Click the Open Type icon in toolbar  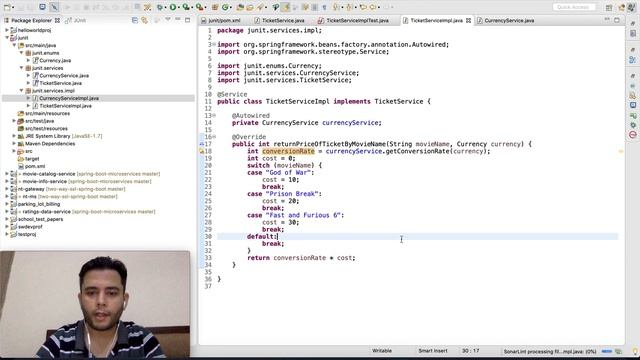pos(240,7)
